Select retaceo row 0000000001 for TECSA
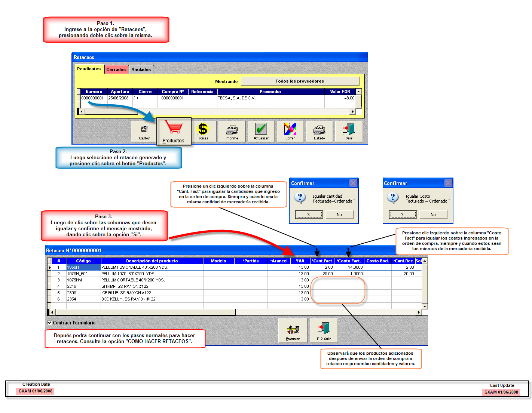The image size is (532, 413). click(x=217, y=98)
